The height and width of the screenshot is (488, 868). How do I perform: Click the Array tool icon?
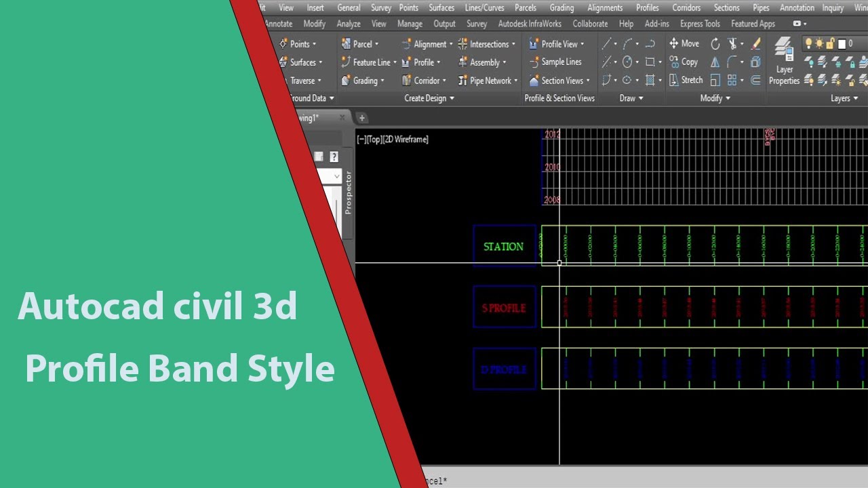point(732,81)
